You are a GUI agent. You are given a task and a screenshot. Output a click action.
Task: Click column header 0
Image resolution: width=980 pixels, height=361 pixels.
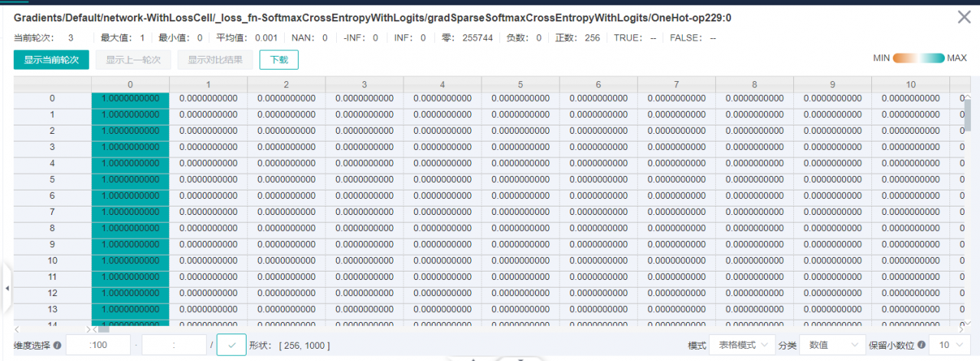130,84
